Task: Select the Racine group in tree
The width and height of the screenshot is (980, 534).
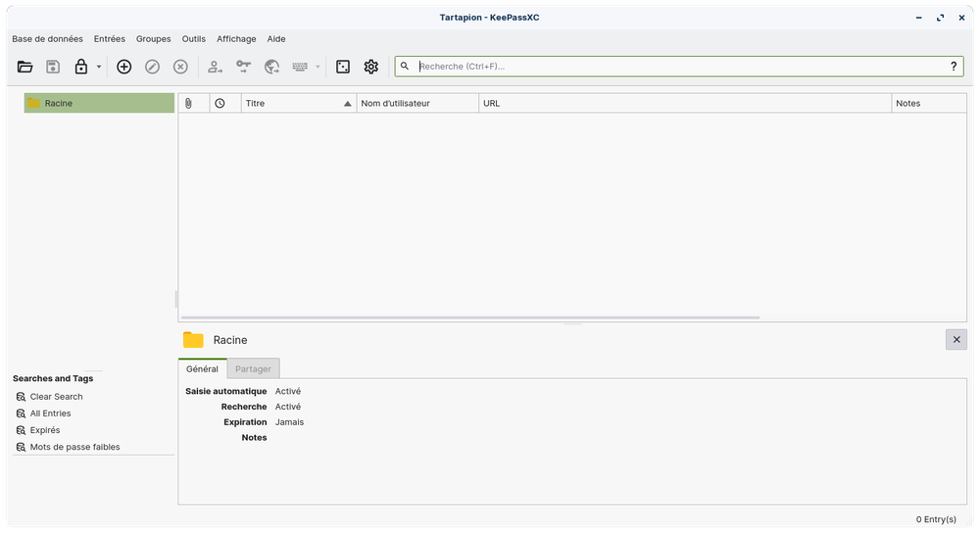Action: pos(58,103)
